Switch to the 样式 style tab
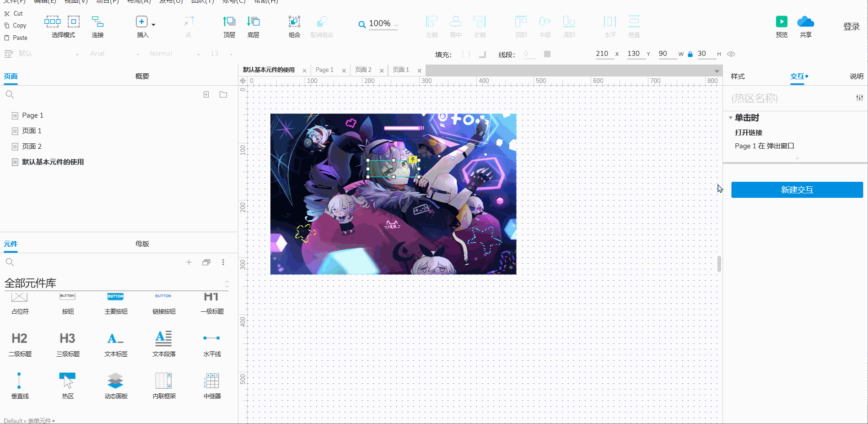 pos(738,76)
